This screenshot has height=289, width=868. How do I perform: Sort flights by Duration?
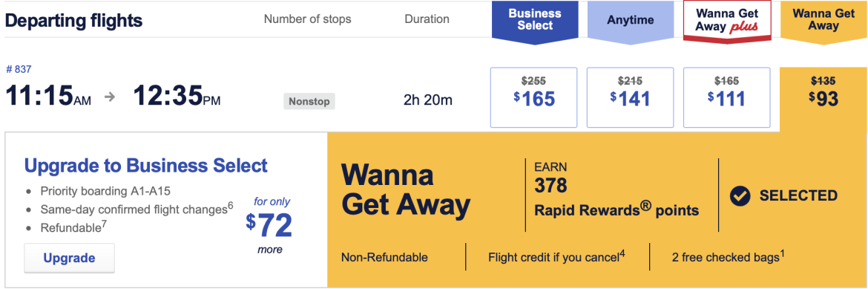point(427,19)
